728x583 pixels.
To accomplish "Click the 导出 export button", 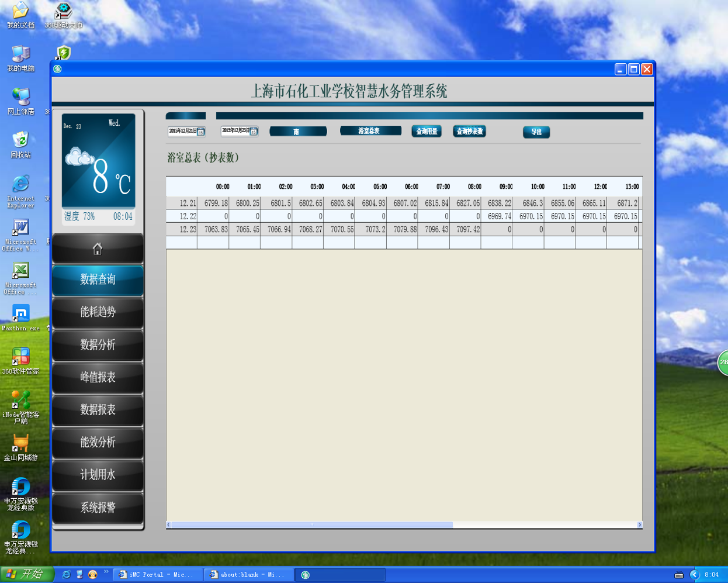I will pos(536,132).
